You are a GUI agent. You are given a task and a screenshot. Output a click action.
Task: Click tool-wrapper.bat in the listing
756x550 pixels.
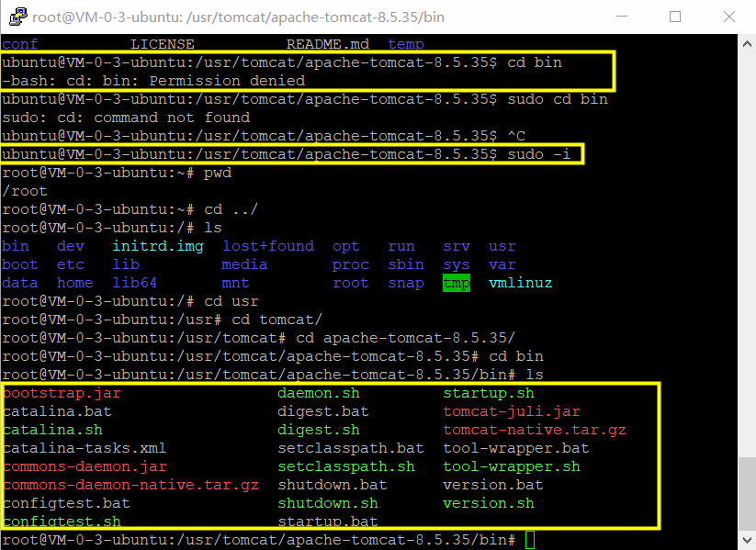pos(516,448)
